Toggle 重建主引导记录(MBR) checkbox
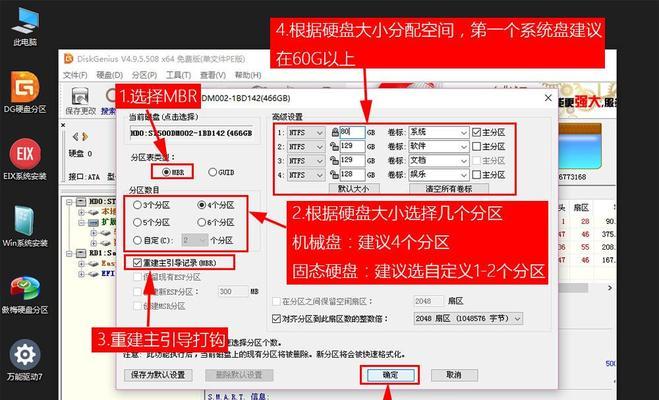The height and width of the screenshot is (400, 659). tap(137, 263)
